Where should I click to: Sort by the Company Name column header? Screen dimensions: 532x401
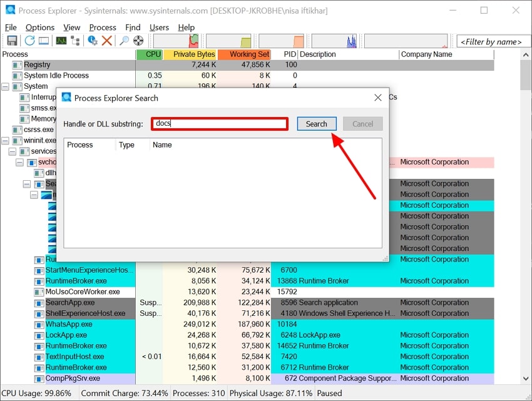446,54
